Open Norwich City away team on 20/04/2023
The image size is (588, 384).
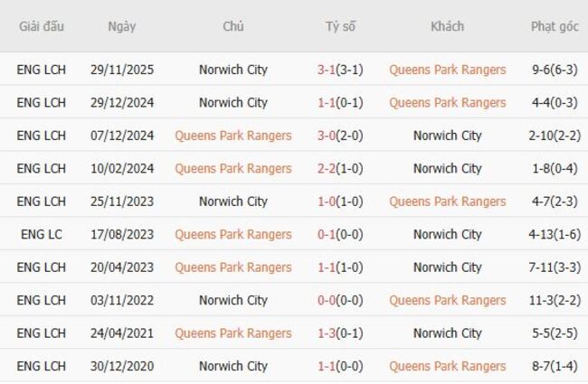447,267
